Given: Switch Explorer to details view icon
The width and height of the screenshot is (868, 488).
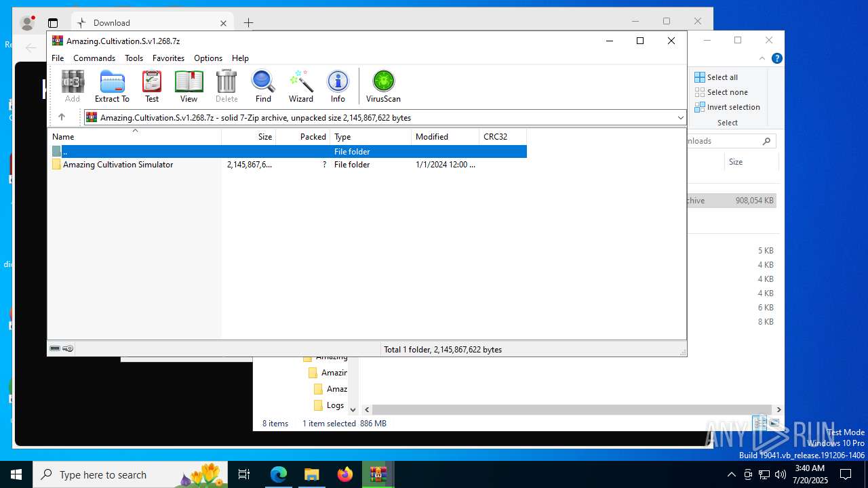Looking at the screenshot, I should pyautogui.click(x=759, y=423).
